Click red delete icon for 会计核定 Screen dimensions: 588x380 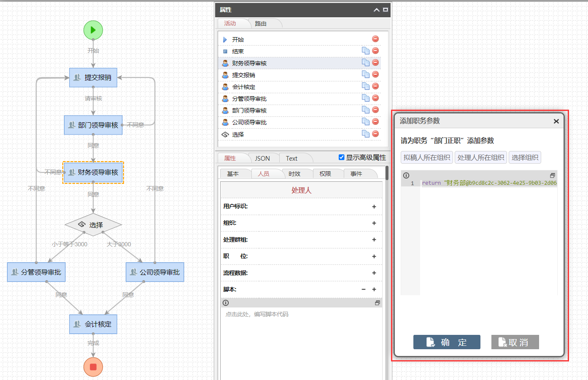point(375,86)
